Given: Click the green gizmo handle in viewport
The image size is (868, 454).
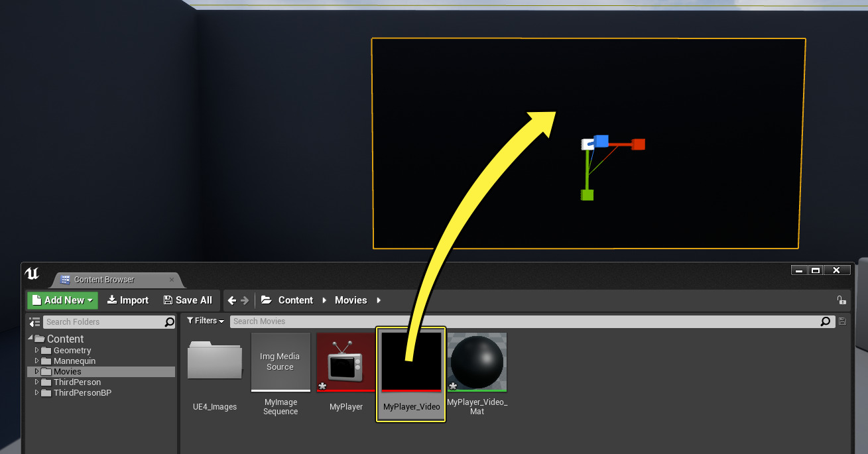Looking at the screenshot, I should click(x=587, y=195).
